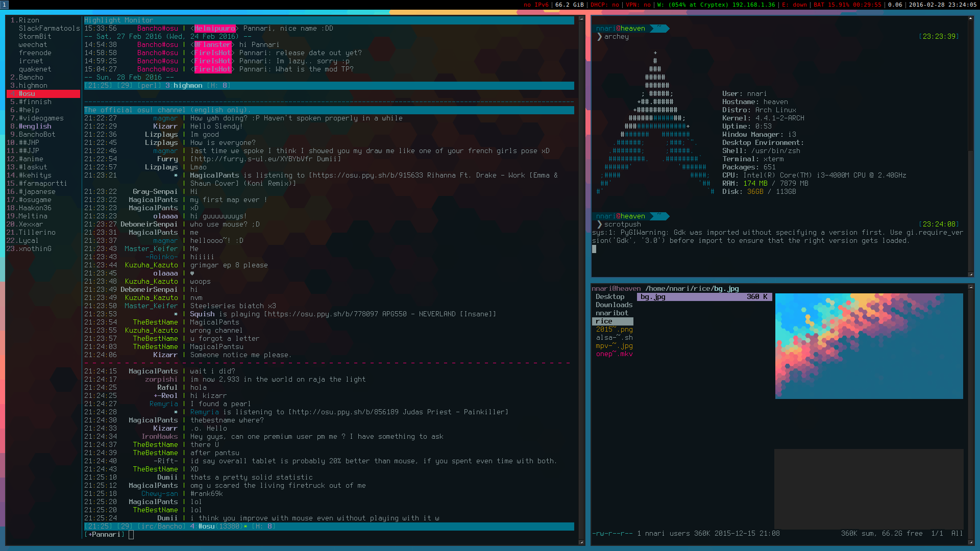Screen dimensions: 980x551
Task: Click the date and time display
Action: (943, 5)
